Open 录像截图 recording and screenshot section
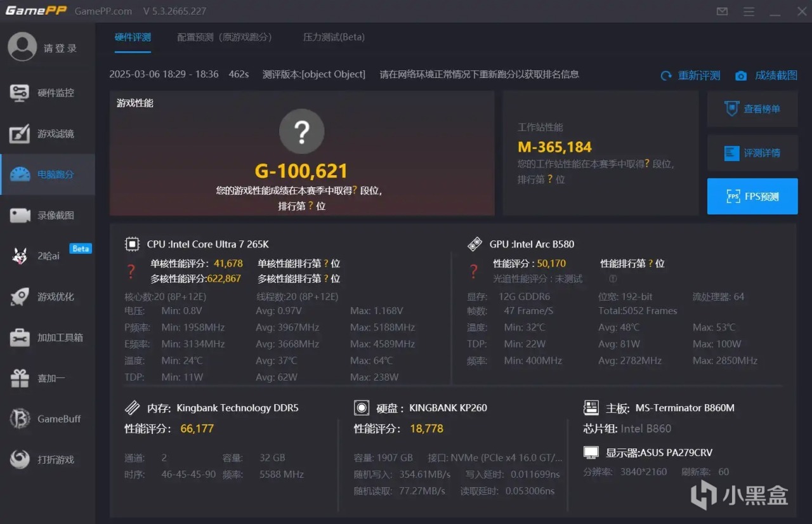This screenshot has width=812, height=524. pyautogui.click(x=48, y=215)
